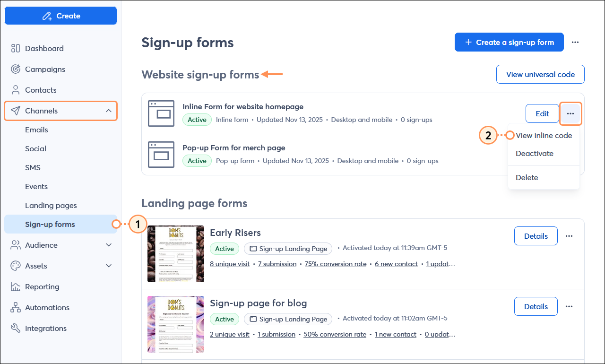Screen dimensions: 605x364
Task: Click the inline form icon beside the homepage form
Action: pos(161,113)
